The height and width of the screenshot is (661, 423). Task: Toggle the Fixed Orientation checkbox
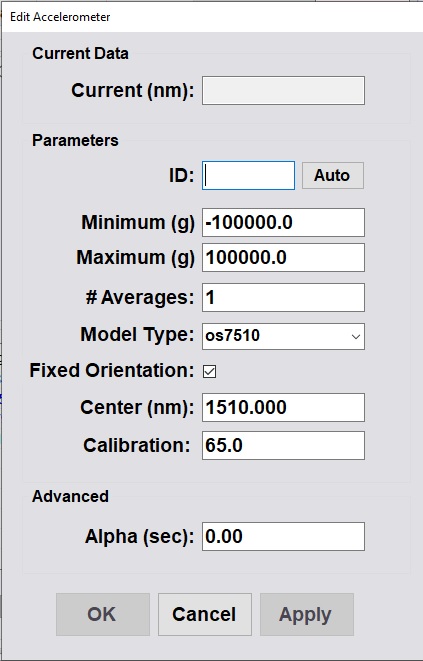click(x=210, y=371)
